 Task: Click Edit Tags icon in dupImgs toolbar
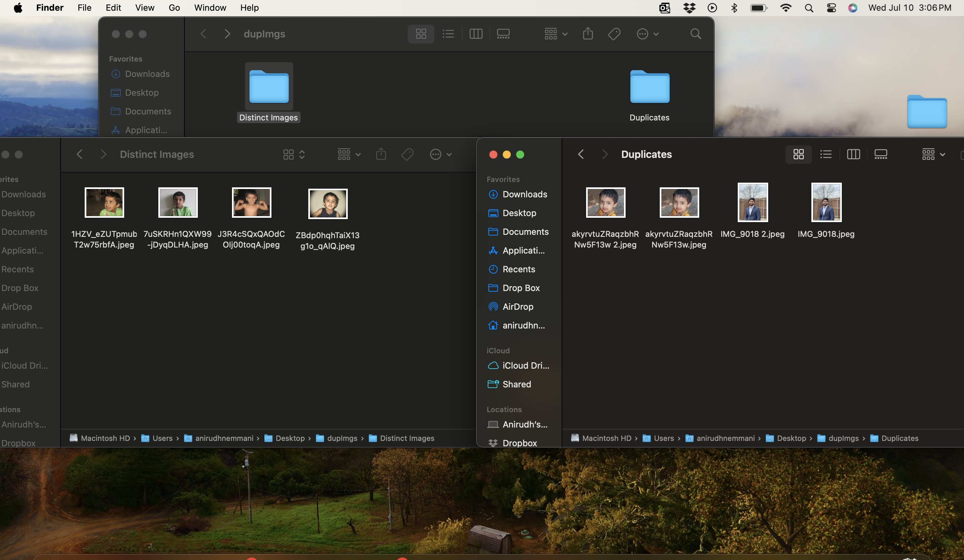tap(614, 34)
